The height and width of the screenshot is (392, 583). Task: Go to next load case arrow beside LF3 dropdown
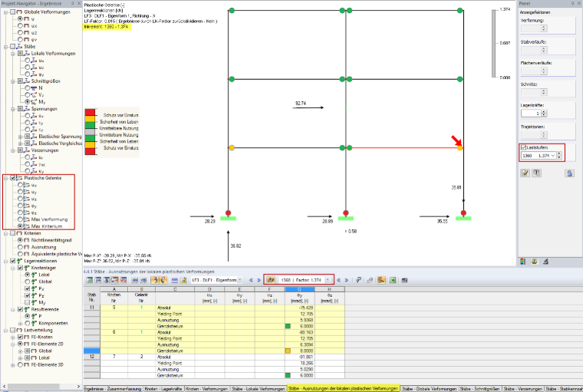tap(259, 280)
